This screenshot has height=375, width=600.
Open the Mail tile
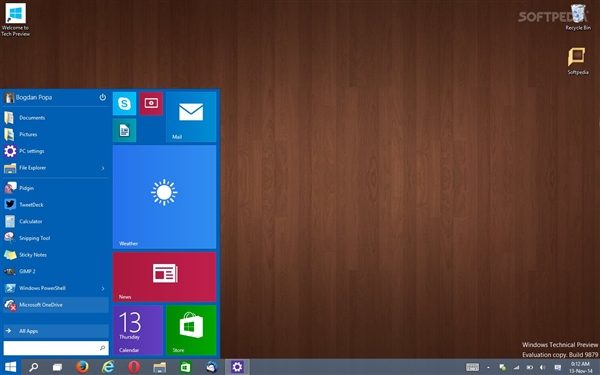(191, 117)
